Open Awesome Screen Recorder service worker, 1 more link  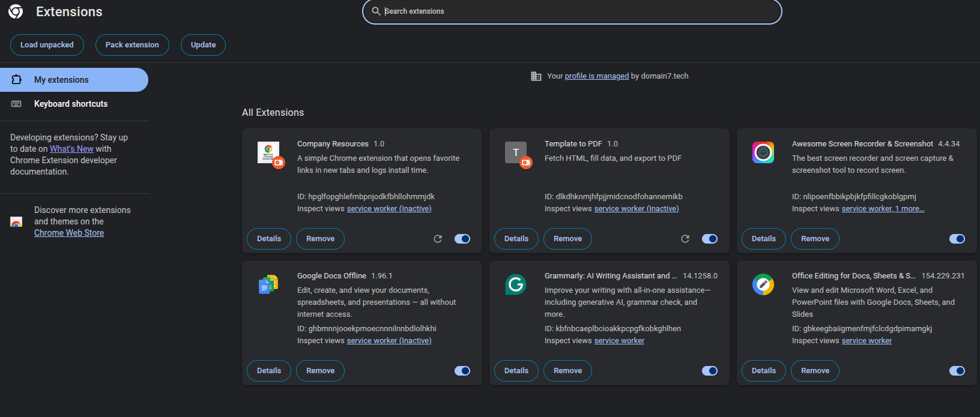[x=883, y=209]
